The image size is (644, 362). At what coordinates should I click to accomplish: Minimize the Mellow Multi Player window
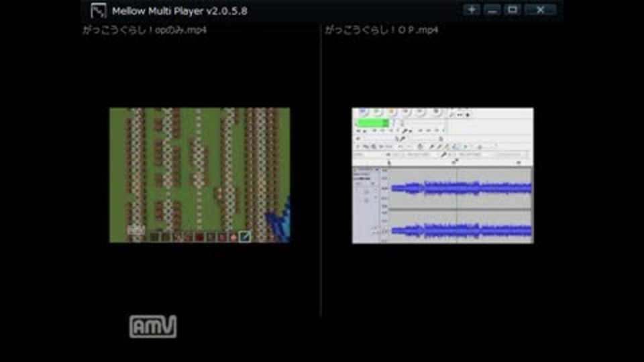[x=492, y=9]
